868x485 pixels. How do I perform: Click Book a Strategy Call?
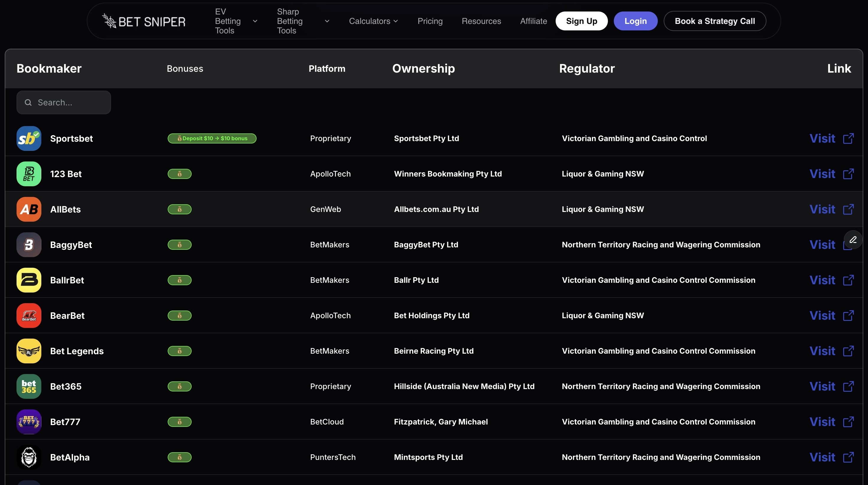tap(715, 21)
